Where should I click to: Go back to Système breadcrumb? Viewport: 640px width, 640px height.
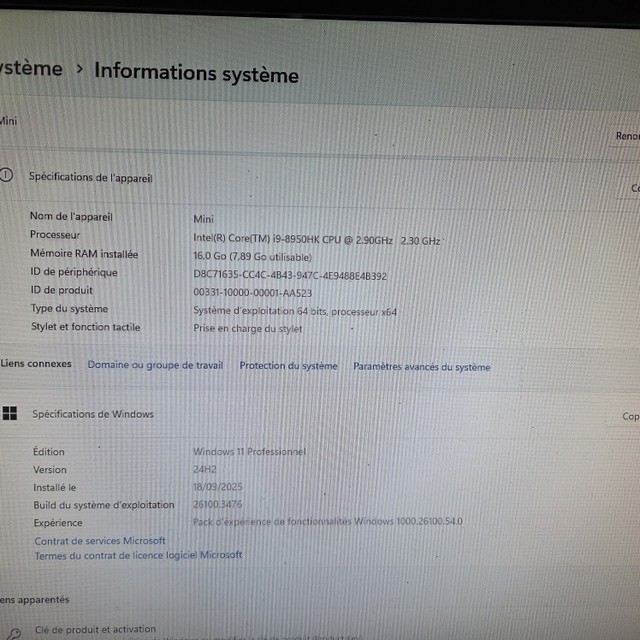point(31,68)
